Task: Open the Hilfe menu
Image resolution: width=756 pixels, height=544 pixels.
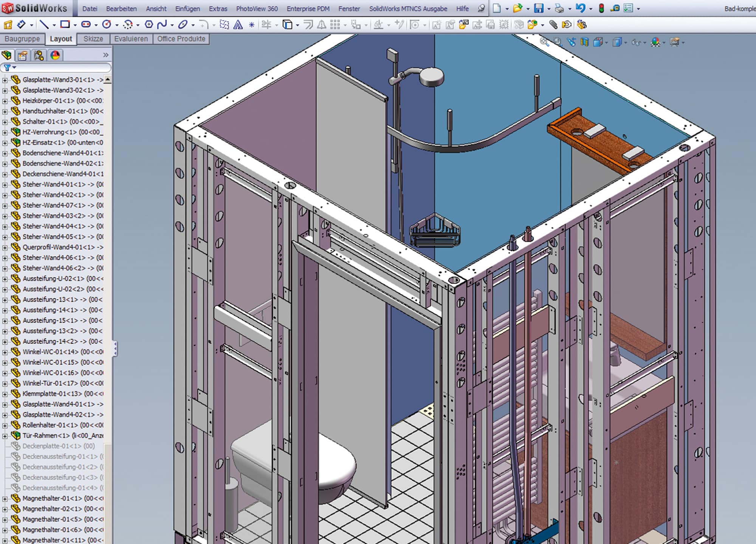Action: pyautogui.click(x=462, y=8)
